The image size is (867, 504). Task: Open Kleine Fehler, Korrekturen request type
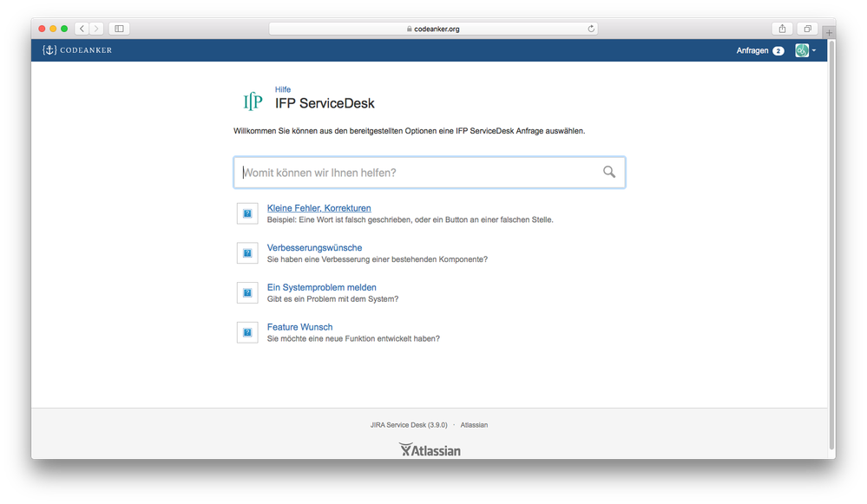[x=319, y=208]
